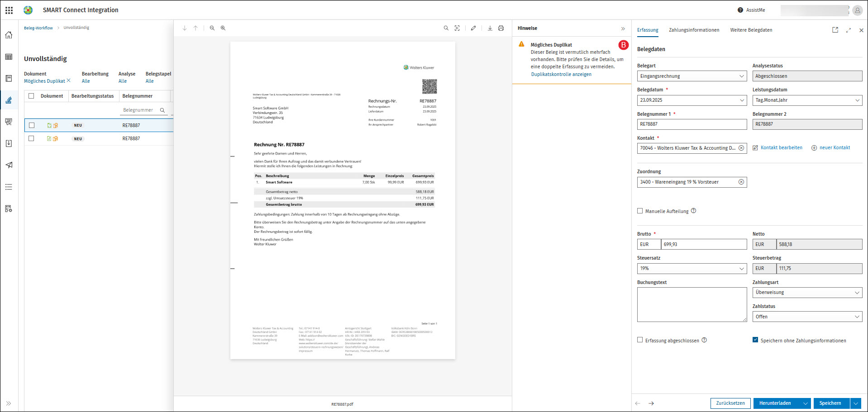Viewport: 868px width, 412px height.
Task: Open the app launcher grid icon
Action: 9,10
